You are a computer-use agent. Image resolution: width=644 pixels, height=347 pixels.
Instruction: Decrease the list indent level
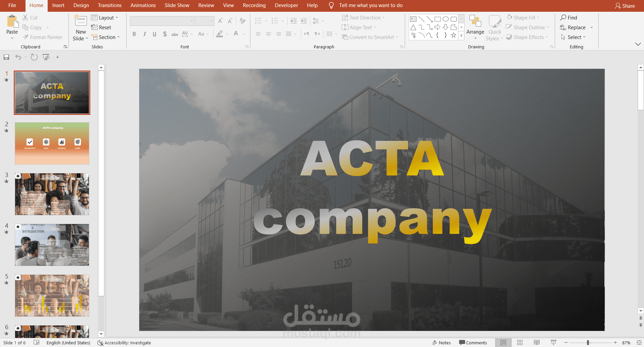coord(294,21)
